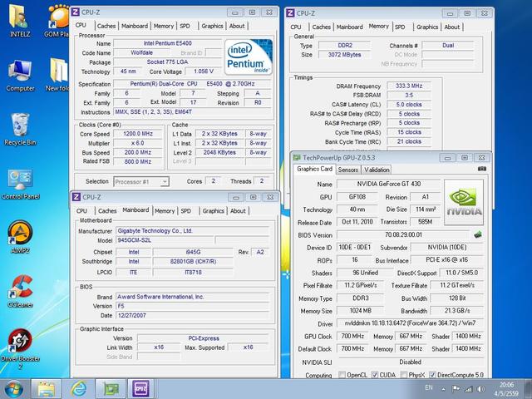532x399 pixels.
Task: Open the Computer desktop icon
Action: point(20,76)
